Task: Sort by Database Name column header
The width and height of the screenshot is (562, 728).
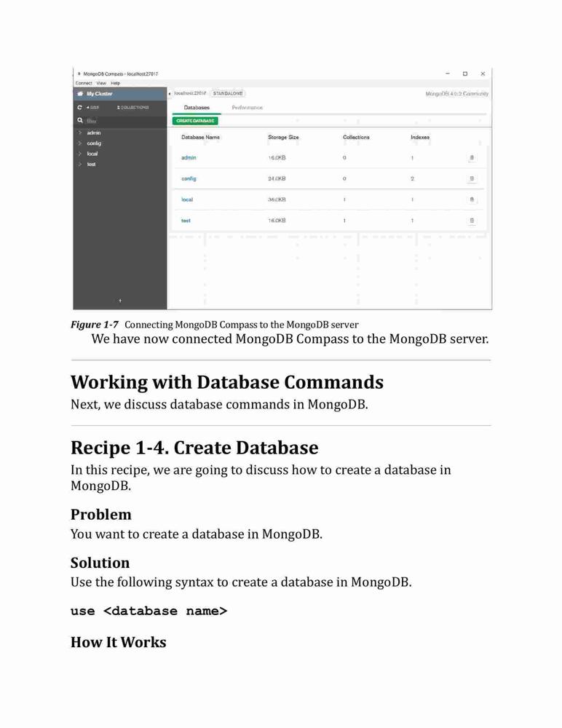Action: click(200, 138)
